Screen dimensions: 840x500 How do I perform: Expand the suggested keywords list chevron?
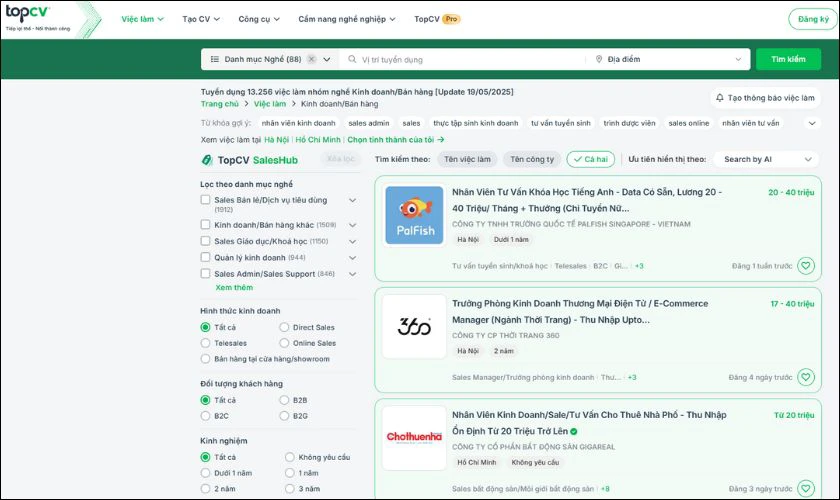812,123
